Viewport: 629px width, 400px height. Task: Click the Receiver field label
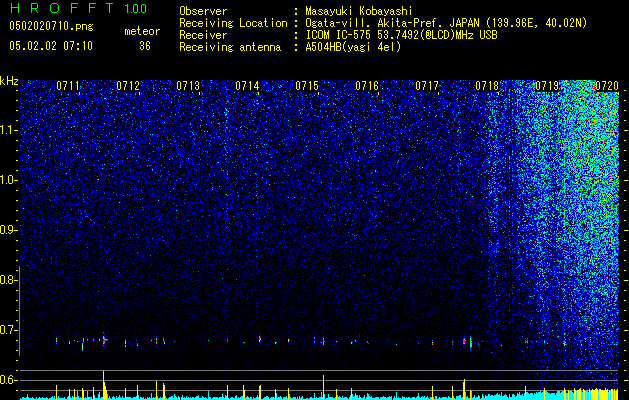(203, 35)
